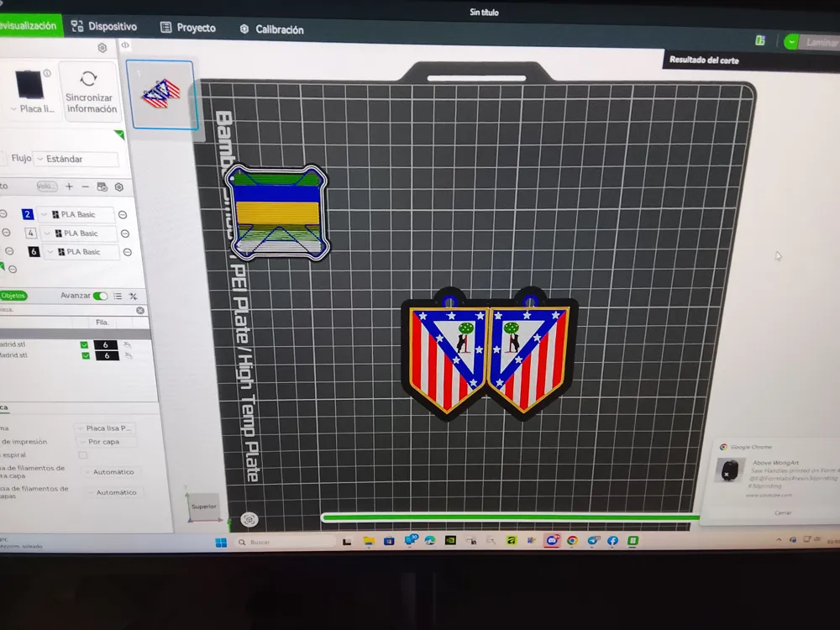Collapse sidebar with the arrows icon
Image resolution: width=840 pixels, height=630 pixels.
click(x=125, y=45)
